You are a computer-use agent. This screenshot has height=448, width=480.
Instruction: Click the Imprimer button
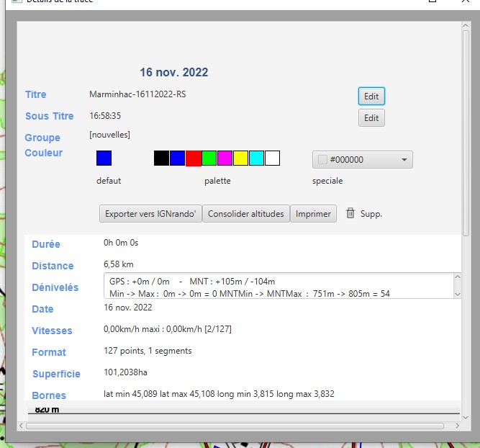[x=313, y=214]
